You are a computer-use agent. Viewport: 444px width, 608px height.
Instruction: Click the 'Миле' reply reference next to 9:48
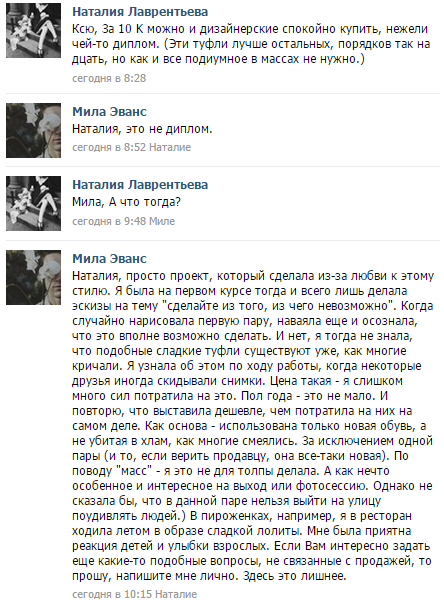click(x=162, y=221)
